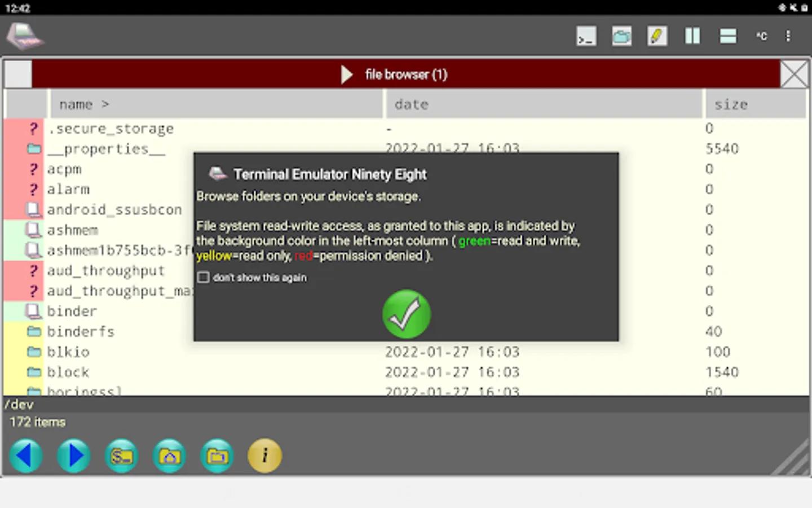Image resolution: width=812 pixels, height=508 pixels.
Task: Open the text editor pencil icon
Action: (x=657, y=37)
